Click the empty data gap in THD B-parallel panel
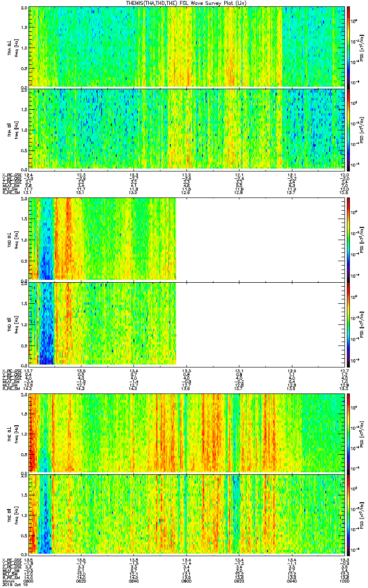 pyautogui.click(x=261, y=323)
